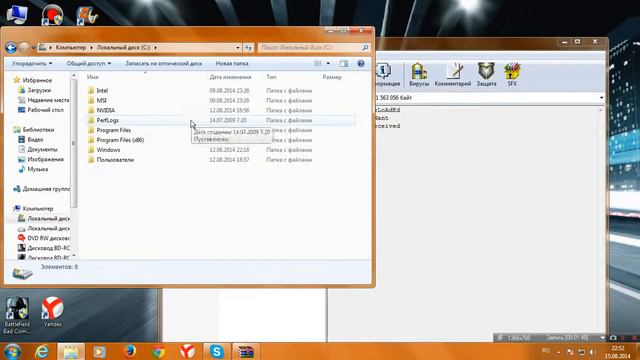This screenshot has width=640, height=360.
Task: Click the Вирусы icon in WinRAR window
Action: pyautogui.click(x=419, y=75)
